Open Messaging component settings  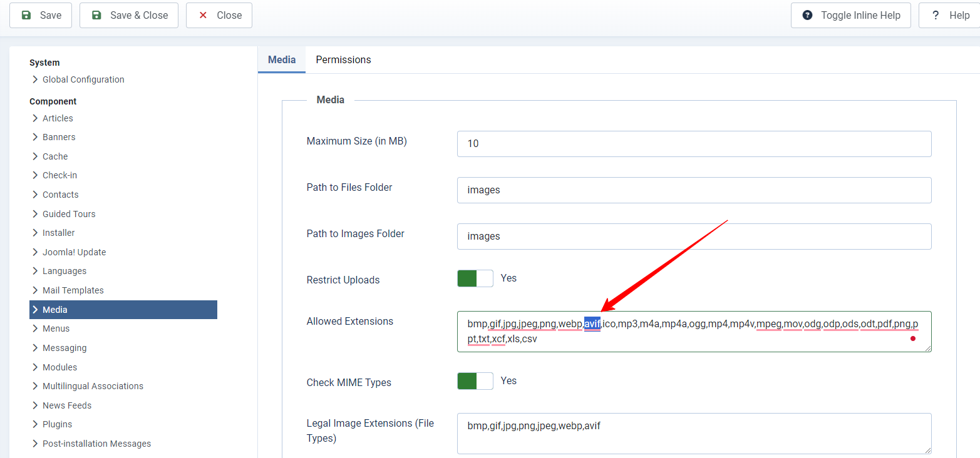(64, 348)
